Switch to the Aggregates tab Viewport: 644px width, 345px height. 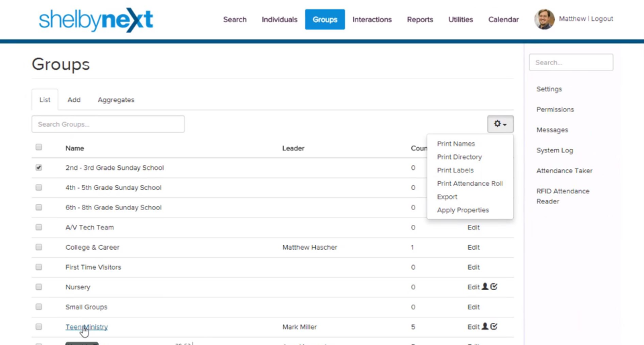pos(116,100)
